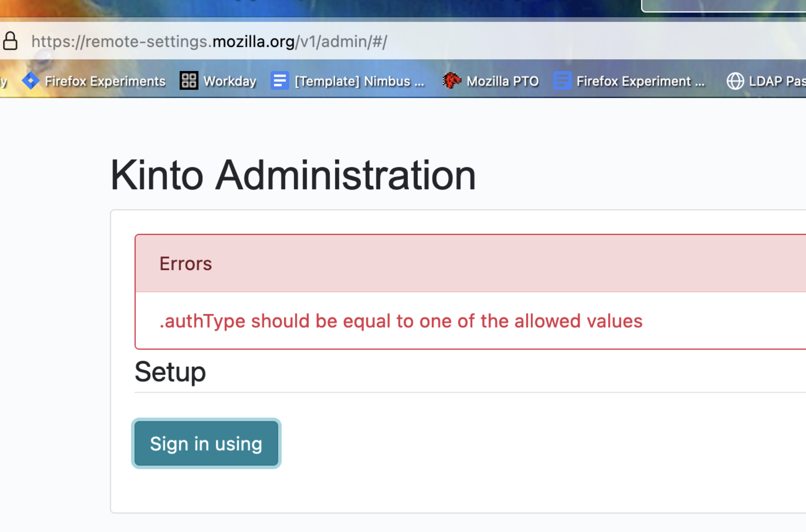Click the Errors alert header

click(x=185, y=263)
